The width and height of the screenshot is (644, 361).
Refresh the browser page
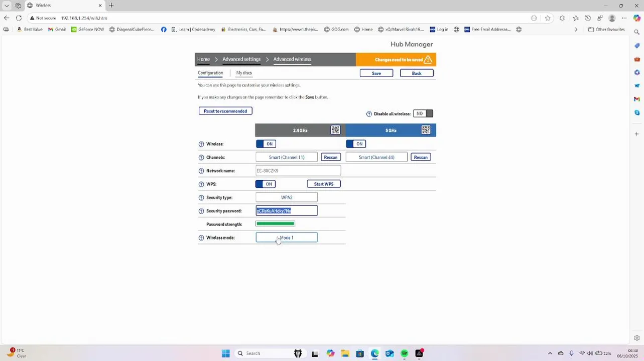pyautogui.click(x=19, y=18)
